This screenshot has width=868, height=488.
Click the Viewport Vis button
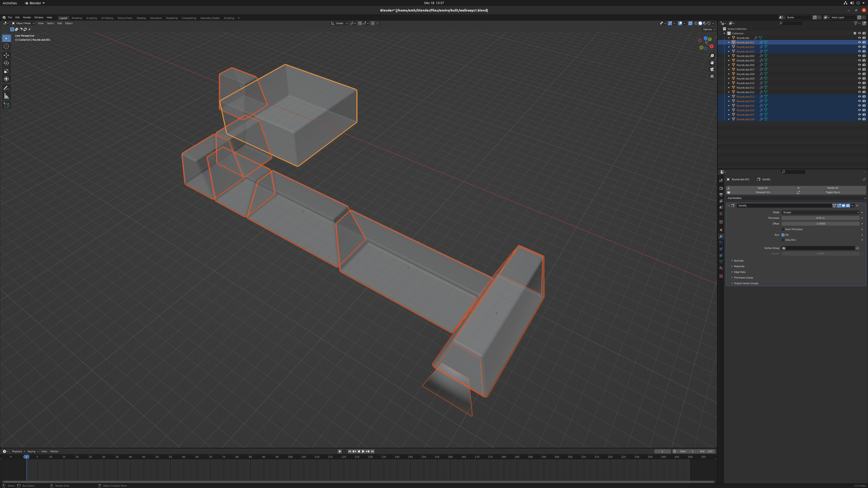tap(761, 192)
